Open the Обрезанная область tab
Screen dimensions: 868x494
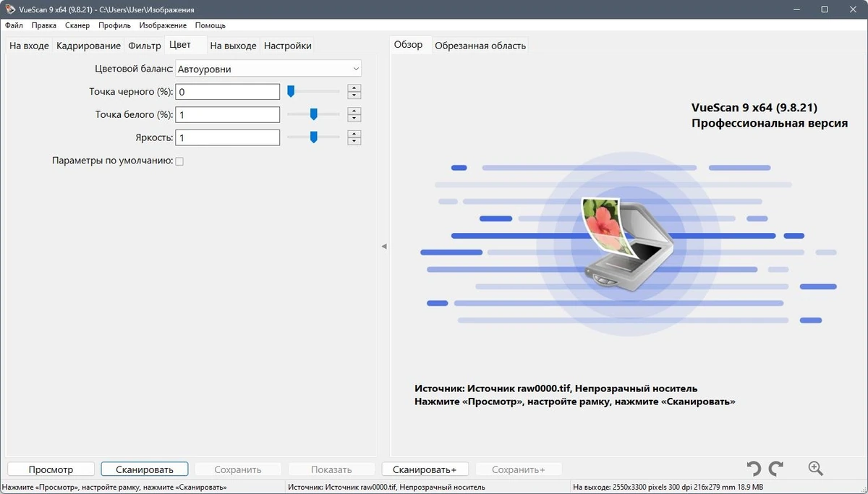(480, 46)
